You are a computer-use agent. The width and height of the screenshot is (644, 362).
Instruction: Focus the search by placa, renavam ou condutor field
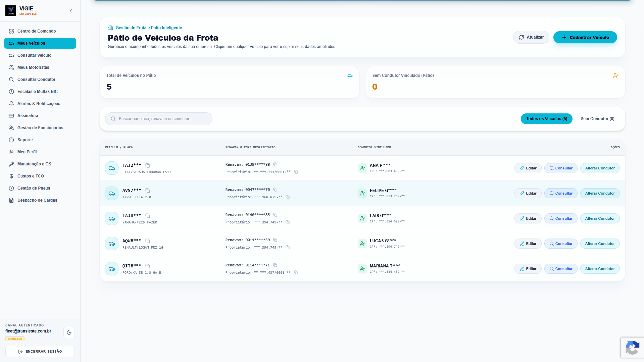coord(158,119)
